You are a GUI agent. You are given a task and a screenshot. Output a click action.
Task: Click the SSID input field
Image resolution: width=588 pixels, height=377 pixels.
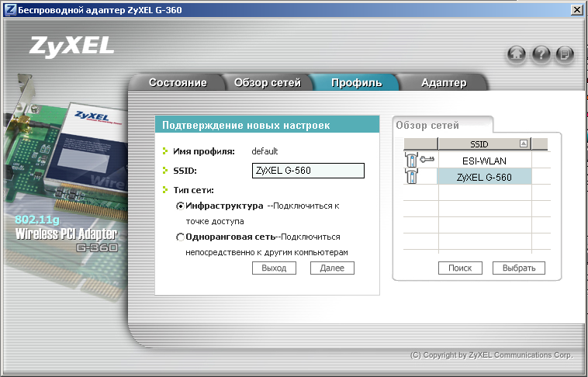pyautogui.click(x=308, y=171)
